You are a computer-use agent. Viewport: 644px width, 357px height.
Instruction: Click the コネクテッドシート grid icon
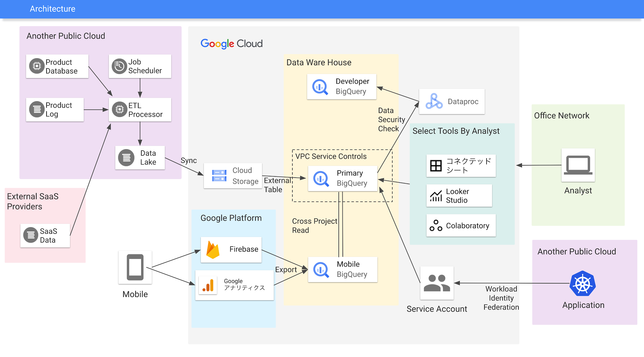click(x=436, y=166)
